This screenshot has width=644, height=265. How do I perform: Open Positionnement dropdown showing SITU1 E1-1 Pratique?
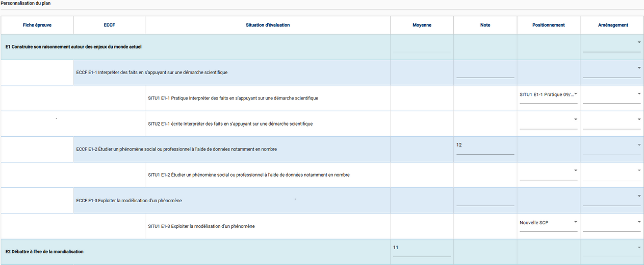click(x=548, y=96)
